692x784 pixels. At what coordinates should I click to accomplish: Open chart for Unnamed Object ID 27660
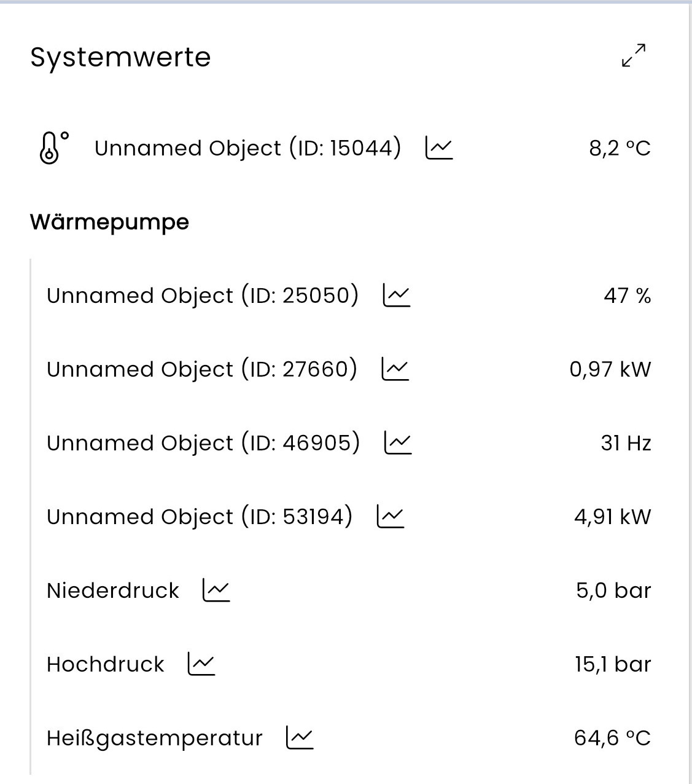395,369
